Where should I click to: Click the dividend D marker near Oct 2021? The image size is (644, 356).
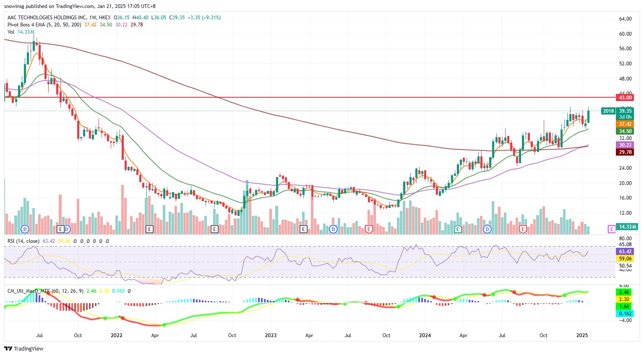point(67,229)
